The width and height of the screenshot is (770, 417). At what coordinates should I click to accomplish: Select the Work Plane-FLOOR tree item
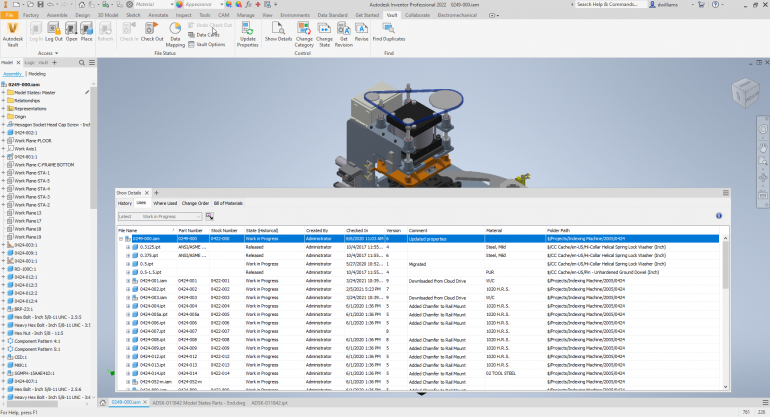[x=33, y=140]
